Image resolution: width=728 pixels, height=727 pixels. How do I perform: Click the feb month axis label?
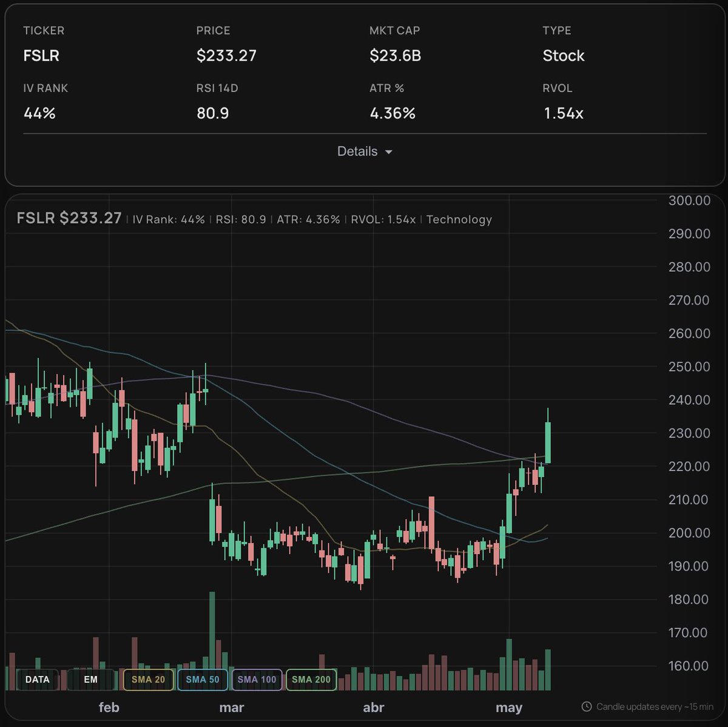pos(109,708)
